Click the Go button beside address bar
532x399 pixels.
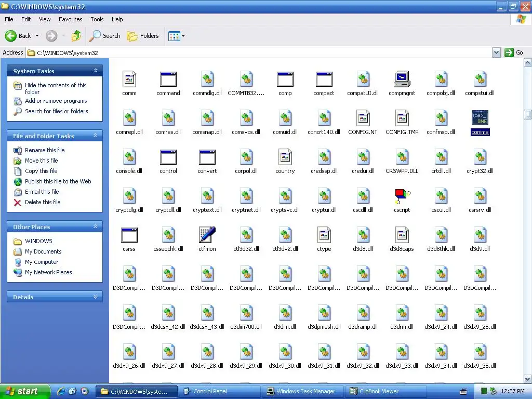tap(514, 52)
